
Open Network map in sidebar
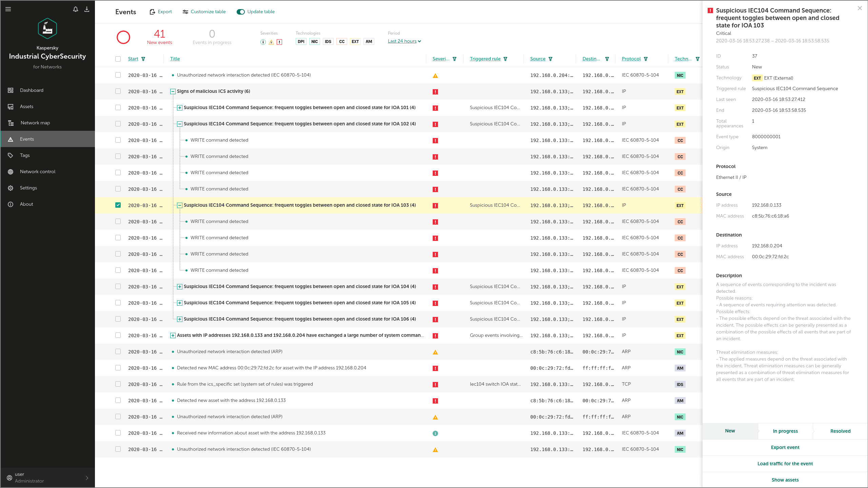click(x=35, y=123)
